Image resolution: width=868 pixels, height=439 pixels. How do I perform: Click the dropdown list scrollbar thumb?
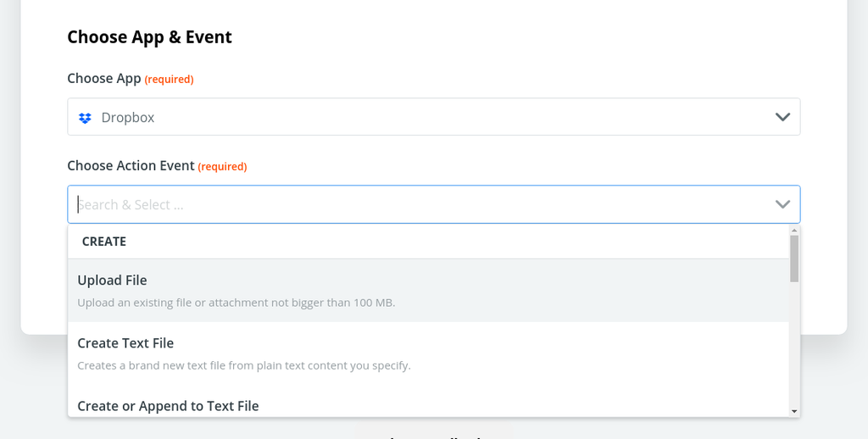pos(794,258)
